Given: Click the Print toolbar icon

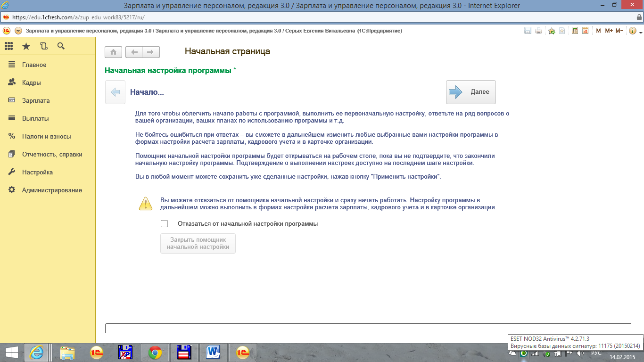Looking at the screenshot, I should tap(538, 31).
